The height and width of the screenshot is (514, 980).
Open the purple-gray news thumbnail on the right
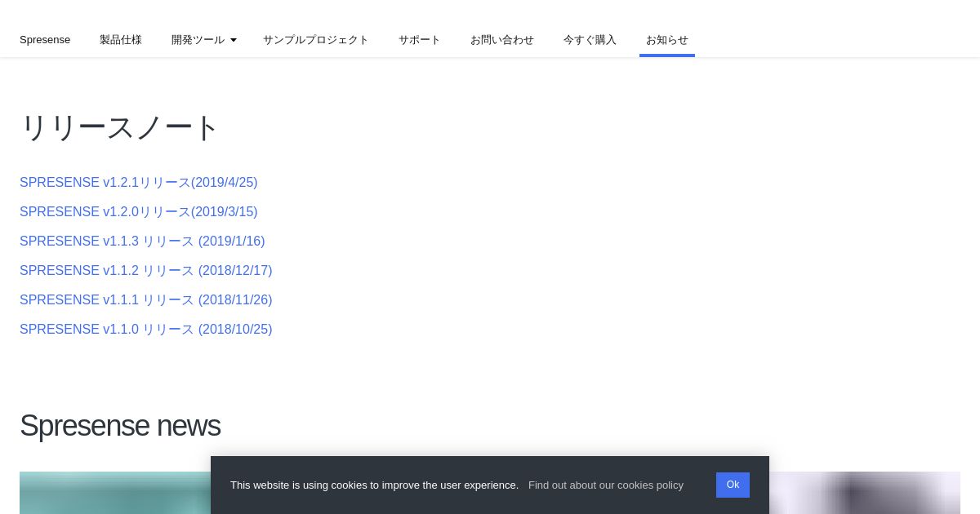coord(865,493)
